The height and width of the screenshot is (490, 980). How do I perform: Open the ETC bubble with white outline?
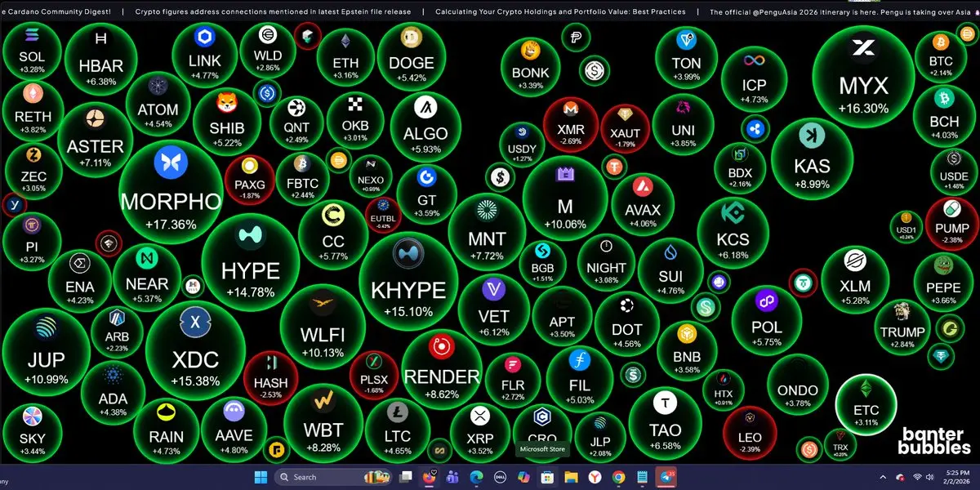point(866,404)
